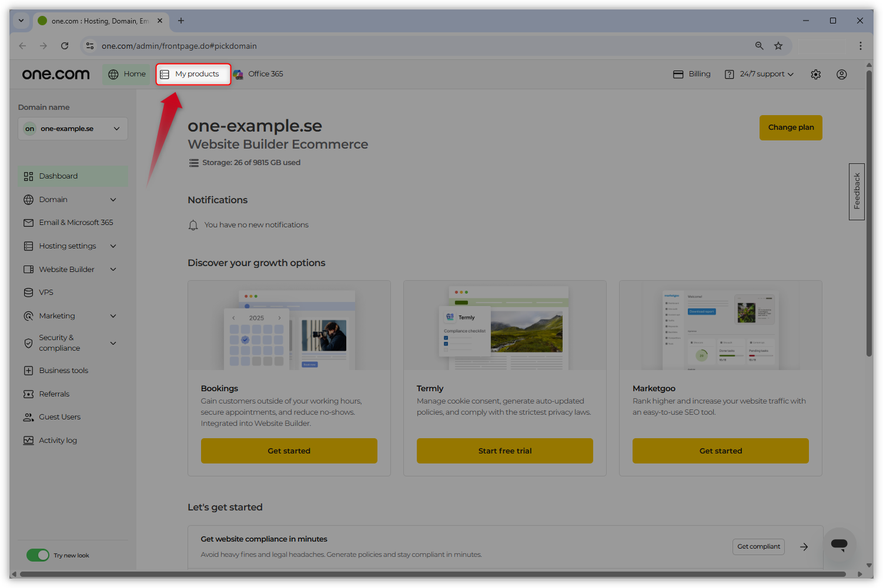This screenshot has height=588, width=883.
Task: Click the horizontal page scrollbar
Action: [x=433, y=574]
